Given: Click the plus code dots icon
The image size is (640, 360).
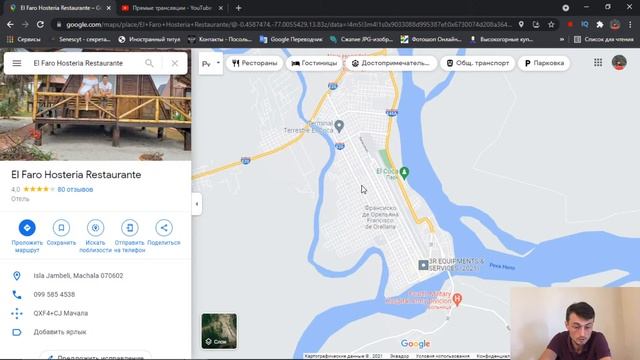Looking at the screenshot, I should pos(17,313).
